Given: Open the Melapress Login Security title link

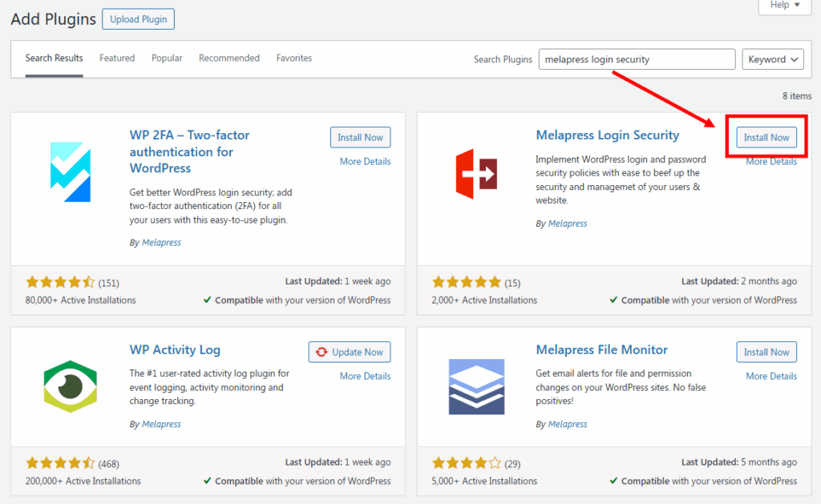Looking at the screenshot, I should tap(608, 135).
